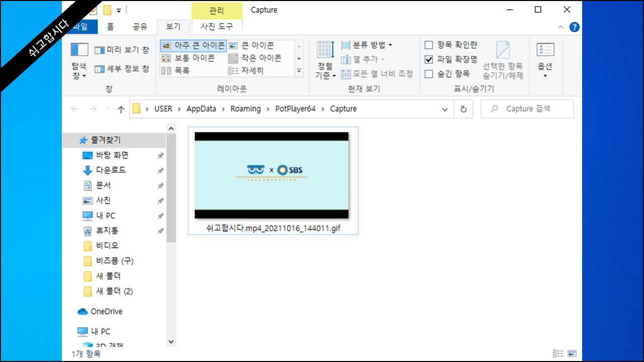Image resolution: width=644 pixels, height=362 pixels.
Task: Switch to details view status bar icon
Action: pyautogui.click(x=558, y=354)
